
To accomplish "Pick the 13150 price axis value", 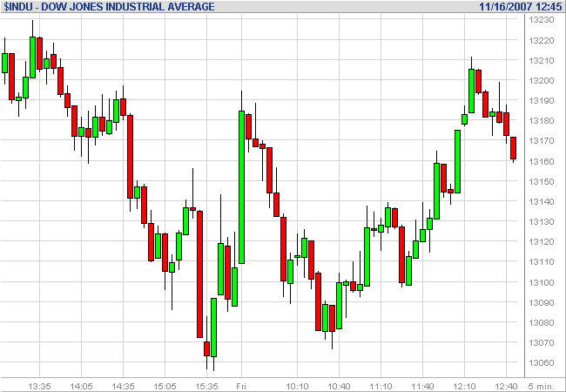I will pos(541,181).
